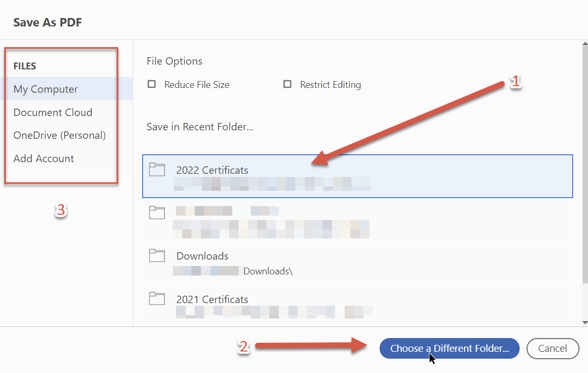Select My Computer in the FILES sidebar
The image size is (588, 373).
[x=46, y=88]
